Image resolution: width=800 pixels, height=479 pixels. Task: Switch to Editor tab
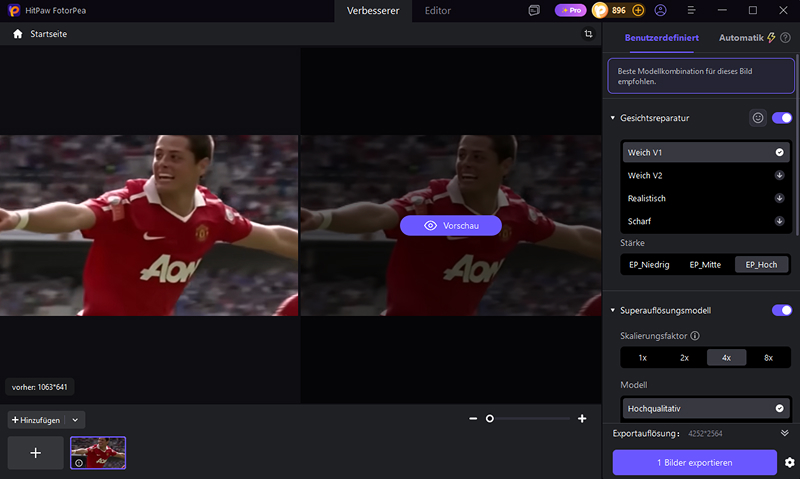438,11
